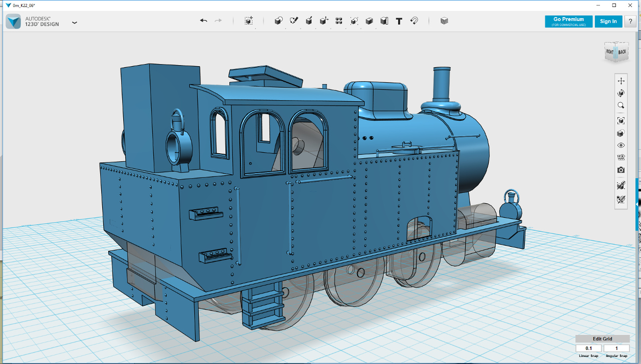Screen dimensions: 641x364
Task: Open the Grouping tool
Action: tap(354, 21)
